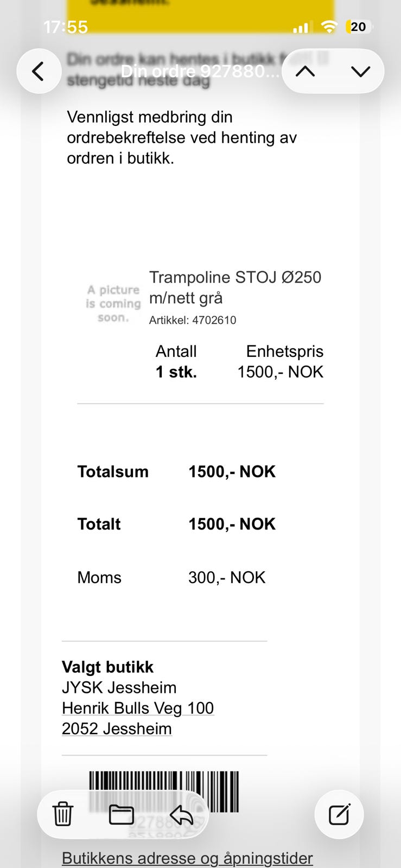The width and height of the screenshot is (401, 868).
Task: Tap the back arrow button
Action: click(x=39, y=71)
